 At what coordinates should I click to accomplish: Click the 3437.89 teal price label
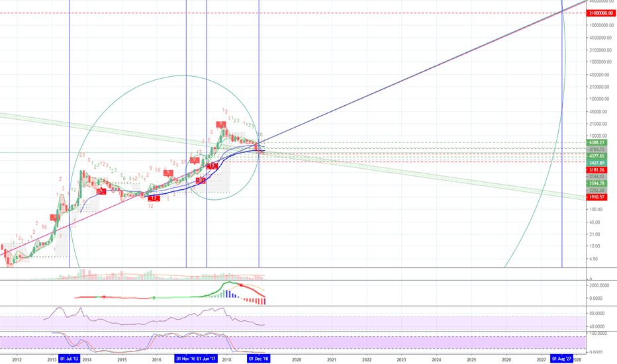(x=596, y=163)
